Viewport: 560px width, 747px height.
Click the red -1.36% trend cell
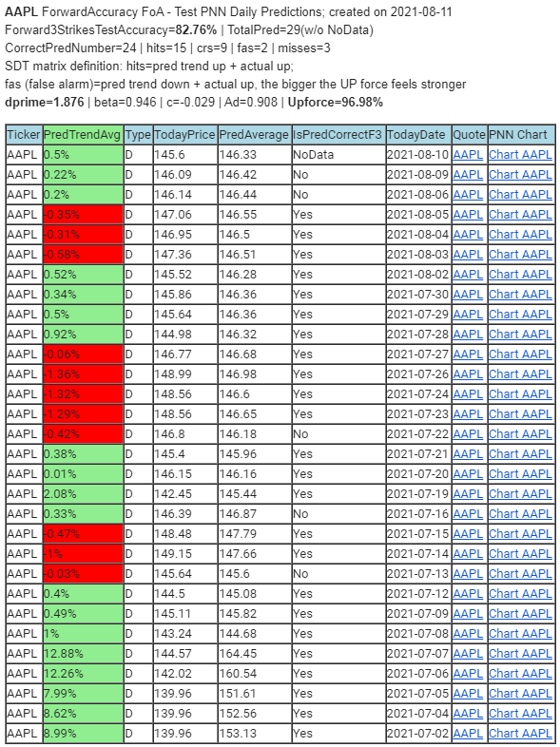83,374
